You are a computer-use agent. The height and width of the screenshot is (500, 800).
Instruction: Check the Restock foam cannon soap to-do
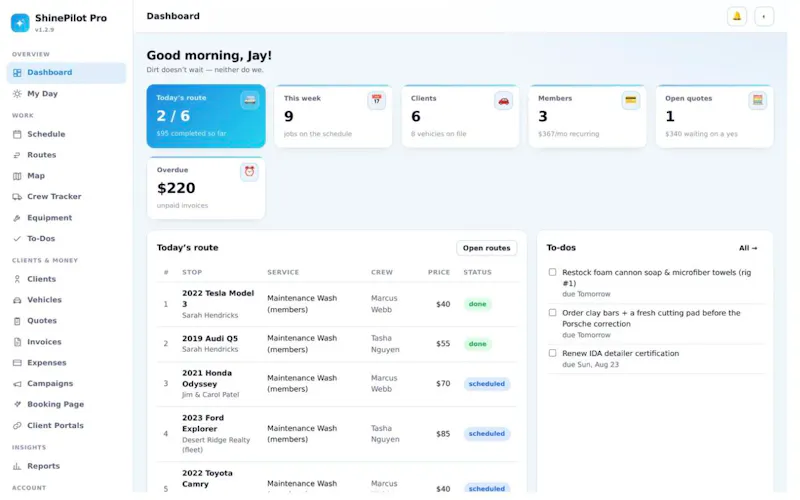[553, 272]
